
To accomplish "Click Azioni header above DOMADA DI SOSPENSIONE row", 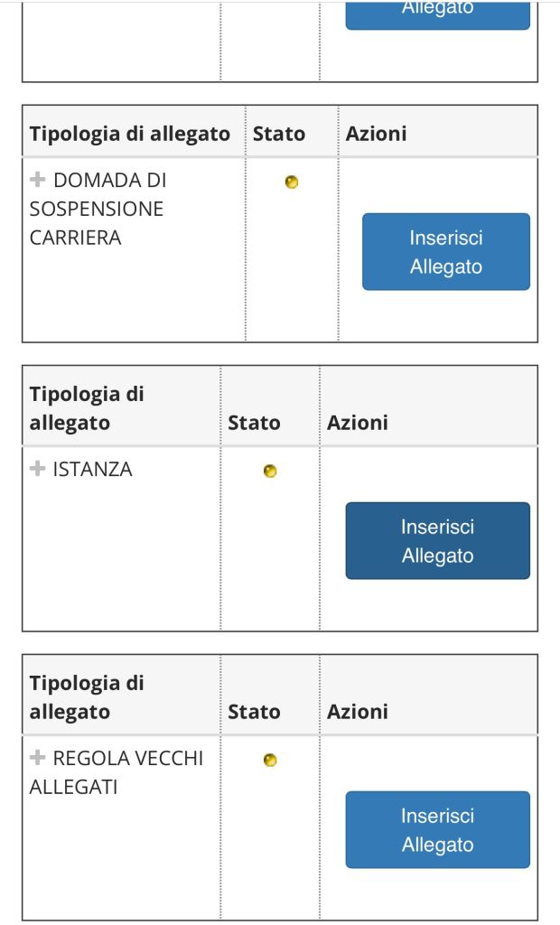I will 376,134.
